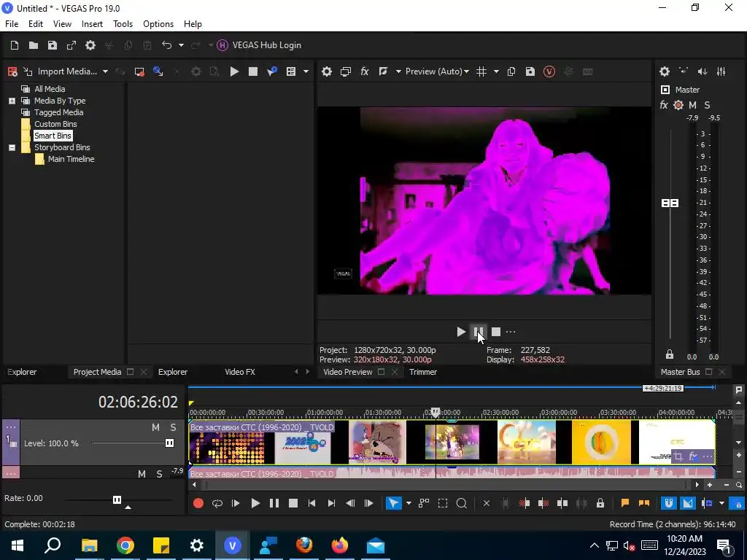Open Project Properties gear in main toolbar
The image size is (747, 560).
(90, 45)
